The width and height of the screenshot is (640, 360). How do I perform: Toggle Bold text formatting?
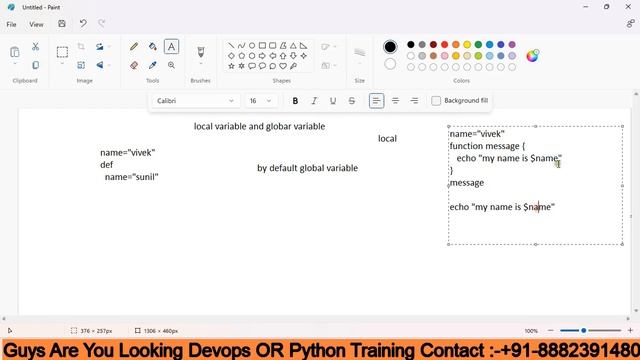coord(295,101)
